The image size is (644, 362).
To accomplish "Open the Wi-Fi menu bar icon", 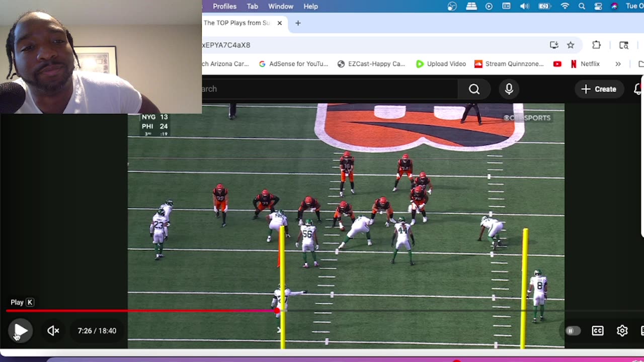I will 565,7.
